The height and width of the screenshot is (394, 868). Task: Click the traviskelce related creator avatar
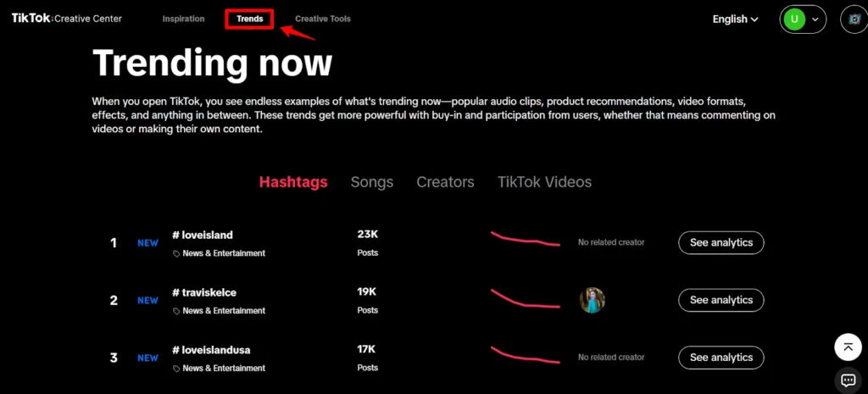pyautogui.click(x=592, y=300)
